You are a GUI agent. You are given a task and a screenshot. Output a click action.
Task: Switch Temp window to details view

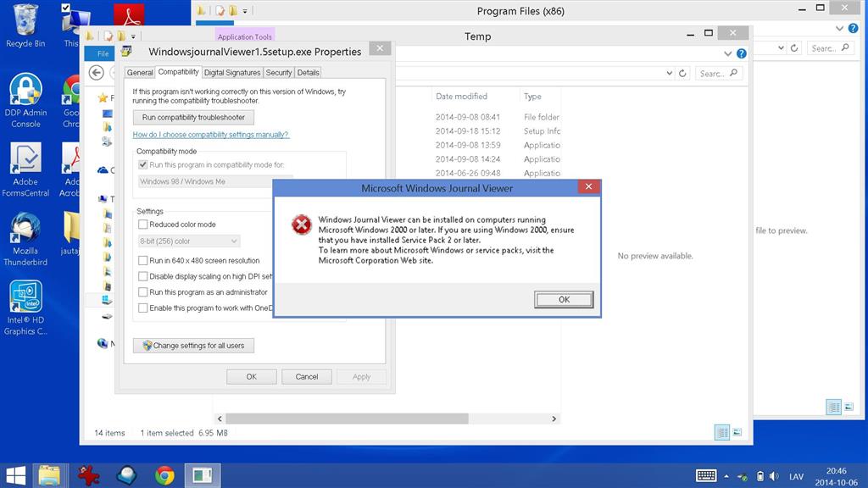coord(722,432)
